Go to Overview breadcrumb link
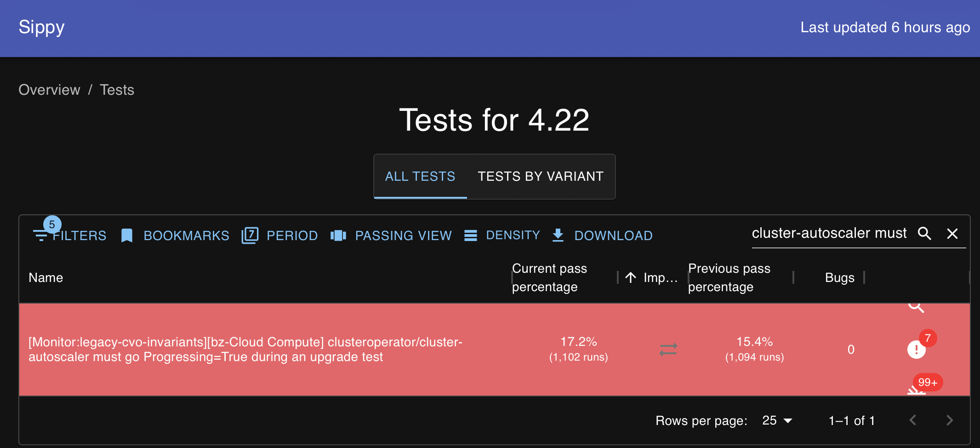This screenshot has width=980, height=448. [49, 90]
